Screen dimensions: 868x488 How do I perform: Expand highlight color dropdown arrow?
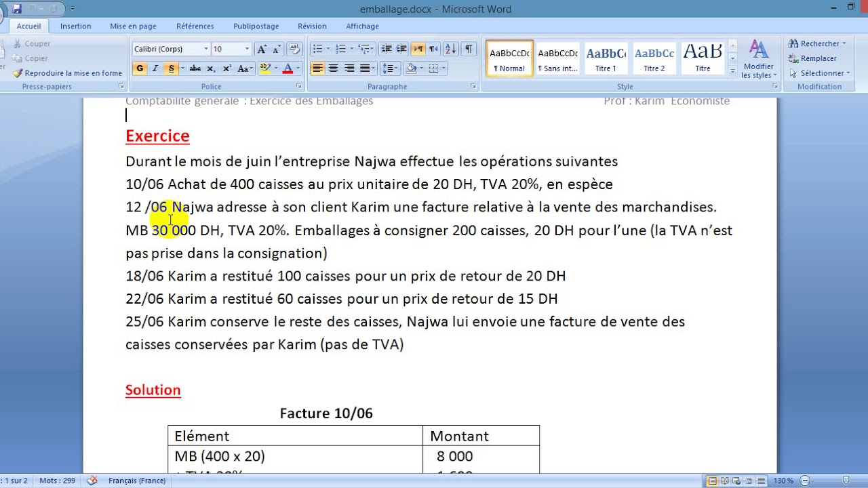tap(276, 68)
